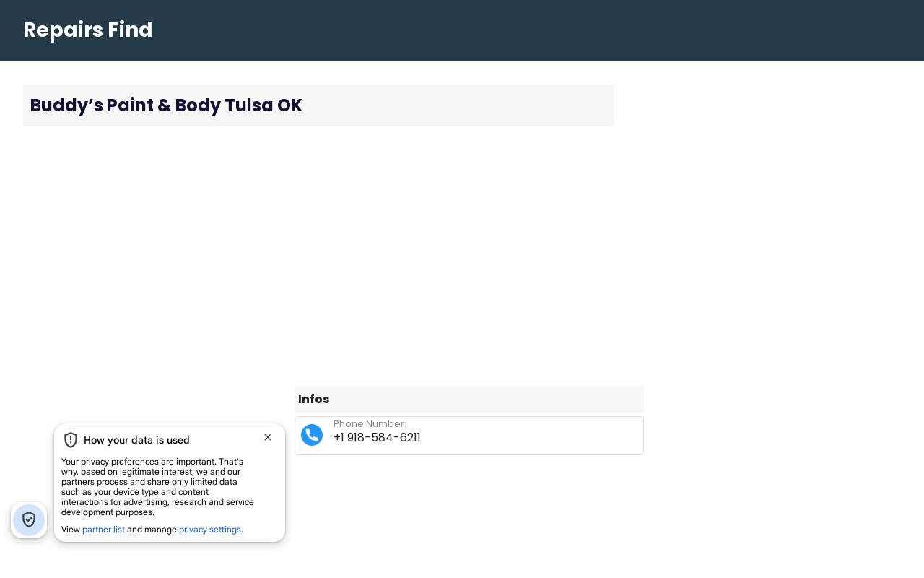Screen dimensions: 924x578
Task: Click the Phone Number label
Action: pyautogui.click(x=370, y=423)
